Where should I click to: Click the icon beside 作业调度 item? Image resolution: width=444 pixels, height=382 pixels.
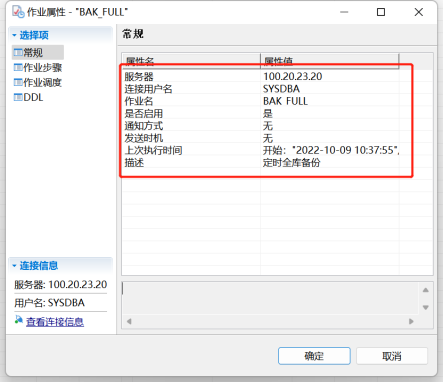coord(18,82)
